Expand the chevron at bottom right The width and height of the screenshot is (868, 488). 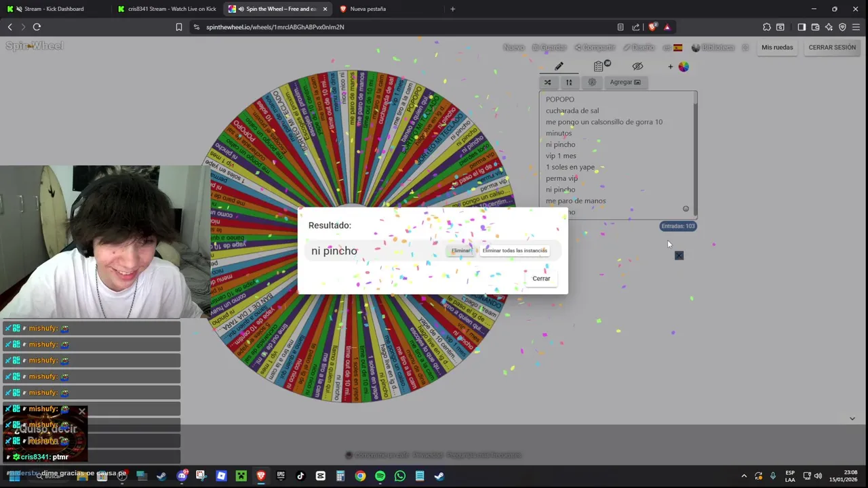[852, 419]
